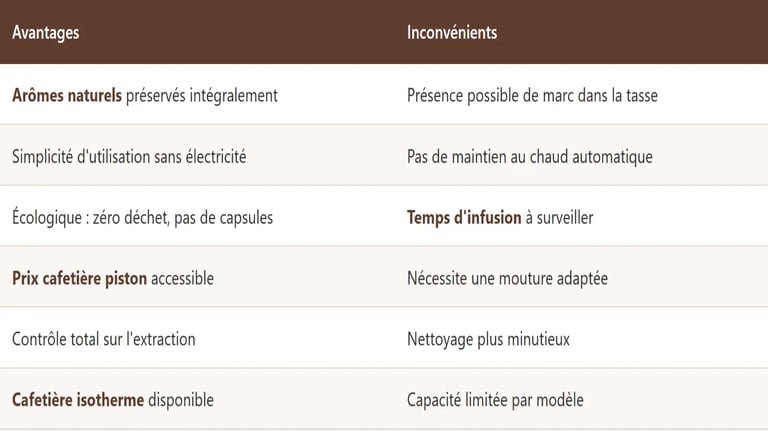Viewport: 768px width, 431px height.
Task: Click the bold 'Arômes naturels' text
Action: (67, 96)
